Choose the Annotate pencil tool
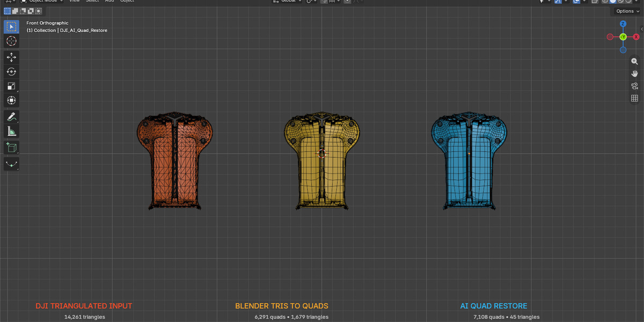 click(11, 116)
